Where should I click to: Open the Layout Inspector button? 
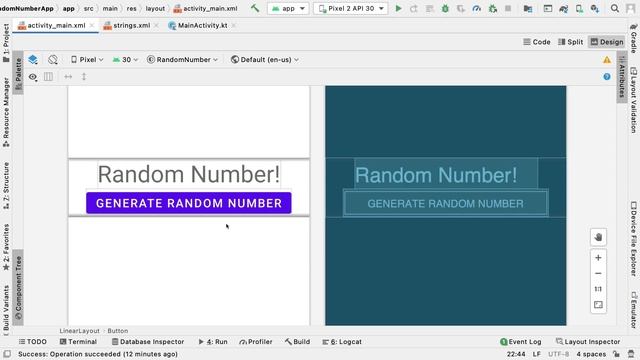tap(588, 342)
